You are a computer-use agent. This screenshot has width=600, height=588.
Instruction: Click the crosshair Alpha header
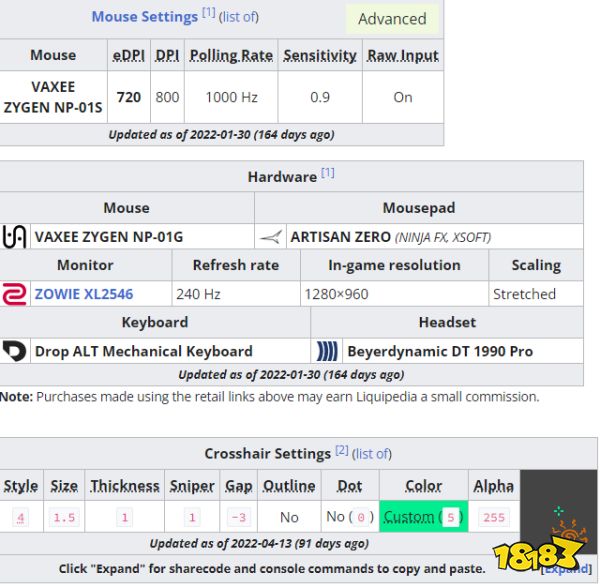493,486
